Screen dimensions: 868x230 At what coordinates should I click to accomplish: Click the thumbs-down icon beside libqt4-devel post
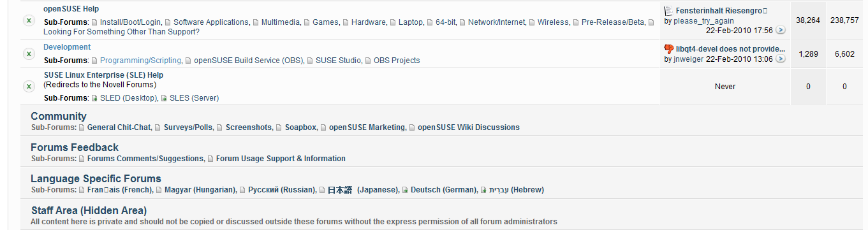tap(668, 49)
